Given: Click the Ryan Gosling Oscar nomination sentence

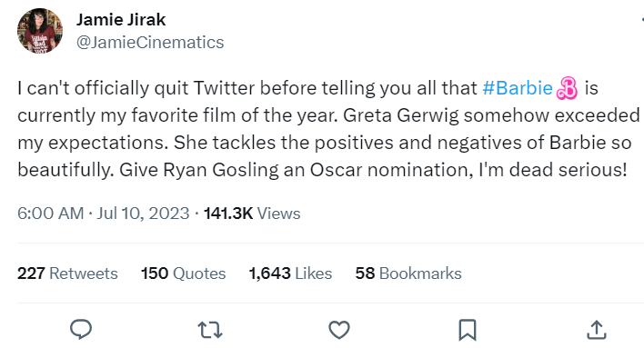Looking at the screenshot, I should pos(373,170).
